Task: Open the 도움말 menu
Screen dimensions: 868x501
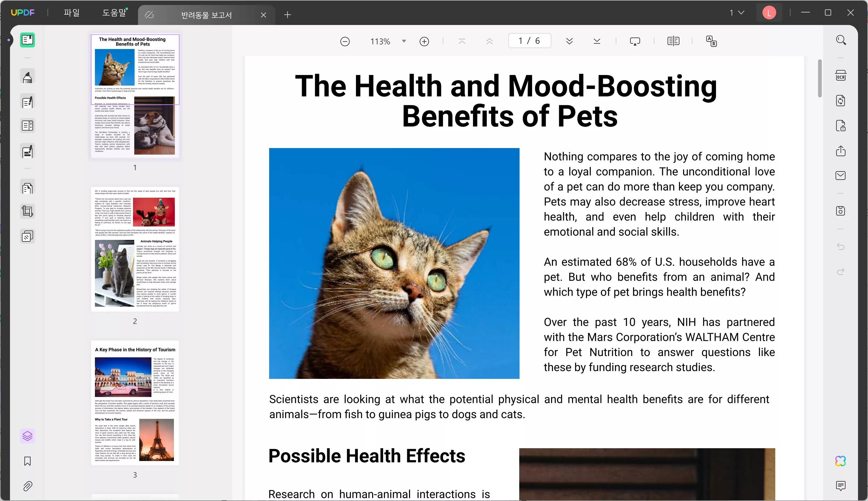Action: 114,13
